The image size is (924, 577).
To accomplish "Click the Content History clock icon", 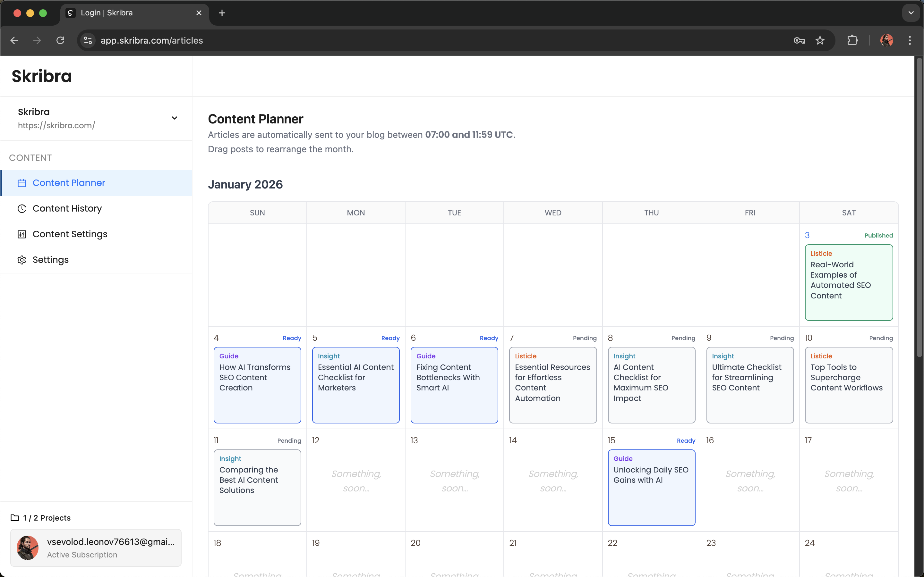I will 22,208.
